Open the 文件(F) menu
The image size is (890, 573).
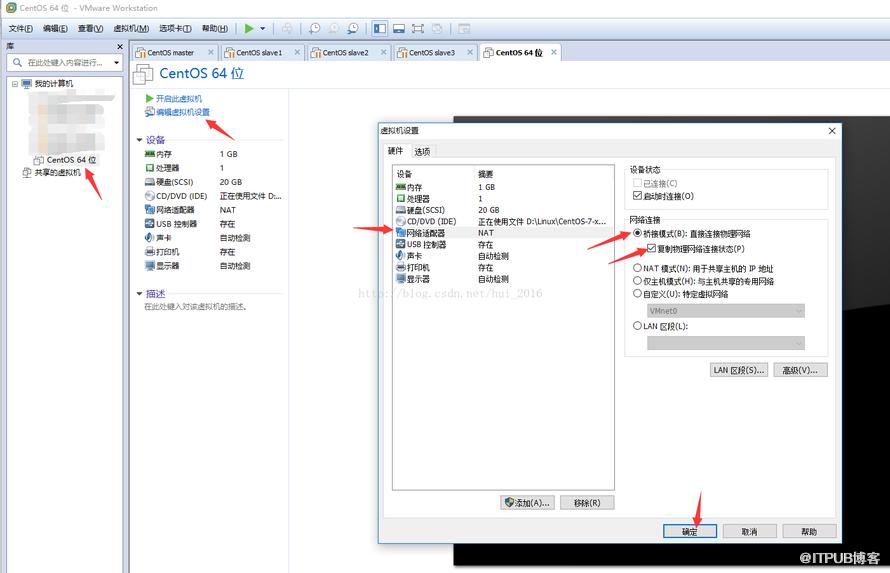pyautogui.click(x=20, y=28)
